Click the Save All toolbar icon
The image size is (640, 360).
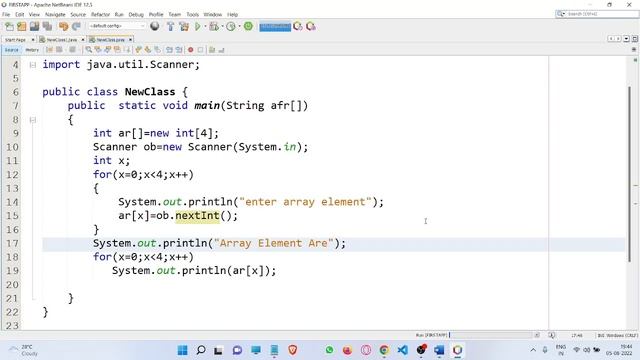click(47, 27)
